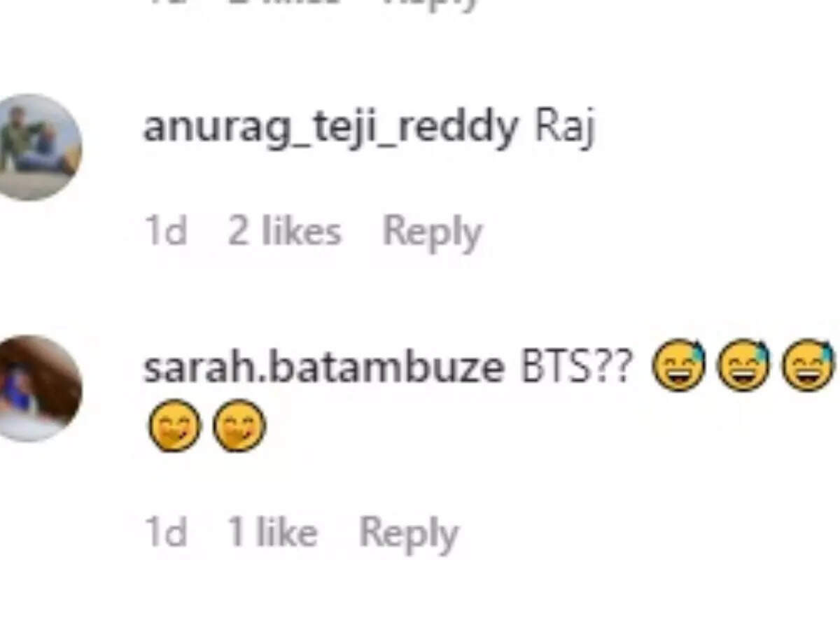
Task: Click the first yum-face emoji on the second line
Action: 174,426
